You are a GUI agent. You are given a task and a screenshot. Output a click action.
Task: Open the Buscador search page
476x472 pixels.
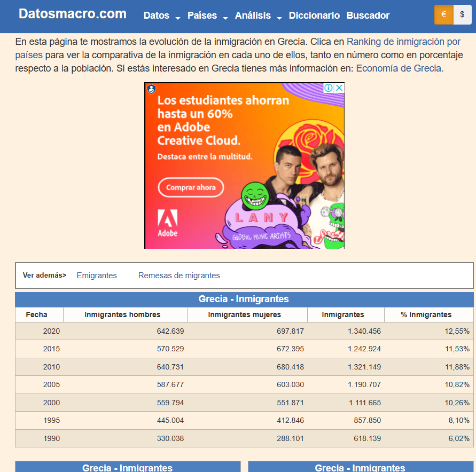(368, 15)
